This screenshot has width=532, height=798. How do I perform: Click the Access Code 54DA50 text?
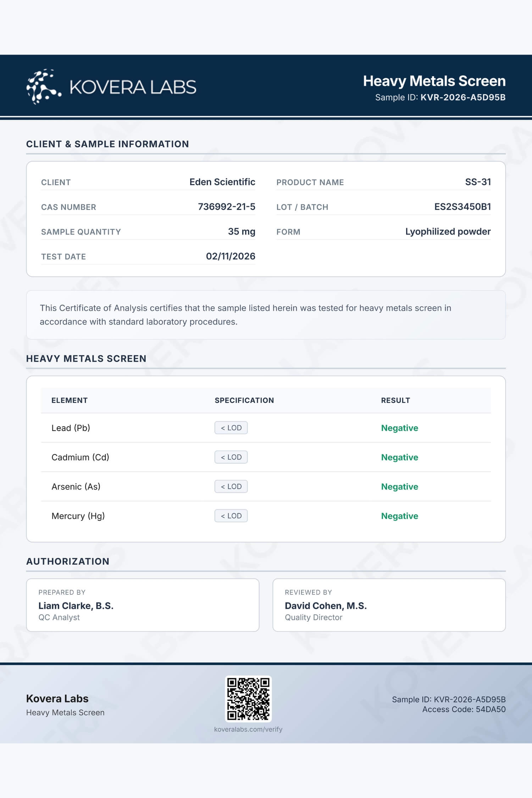click(464, 709)
